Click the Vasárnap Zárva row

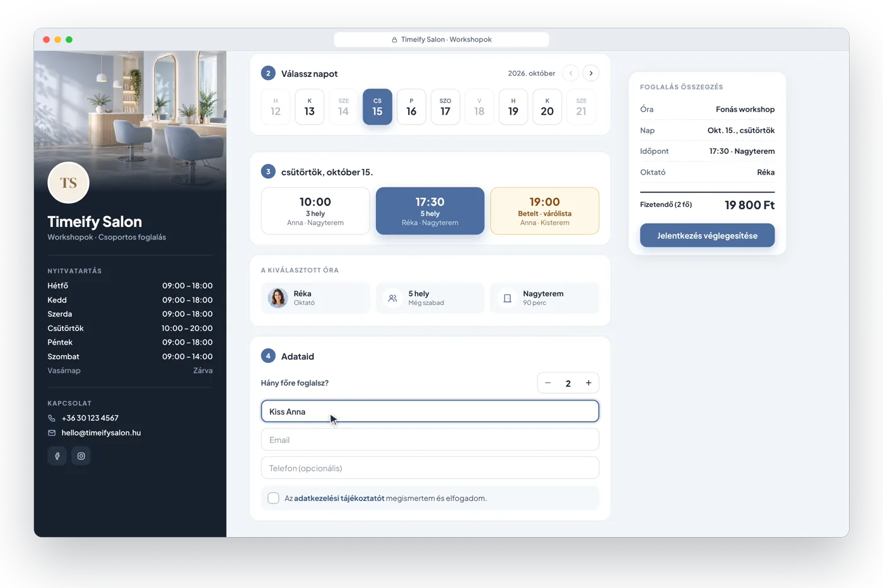point(130,371)
